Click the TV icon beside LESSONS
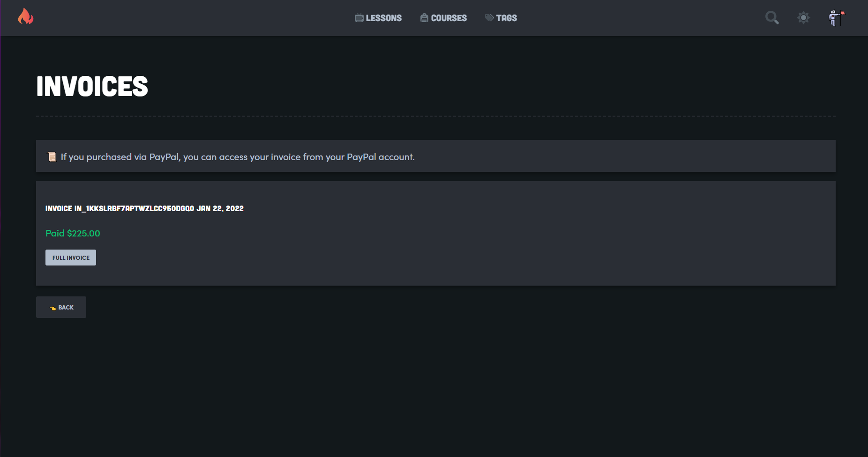 [x=359, y=18]
